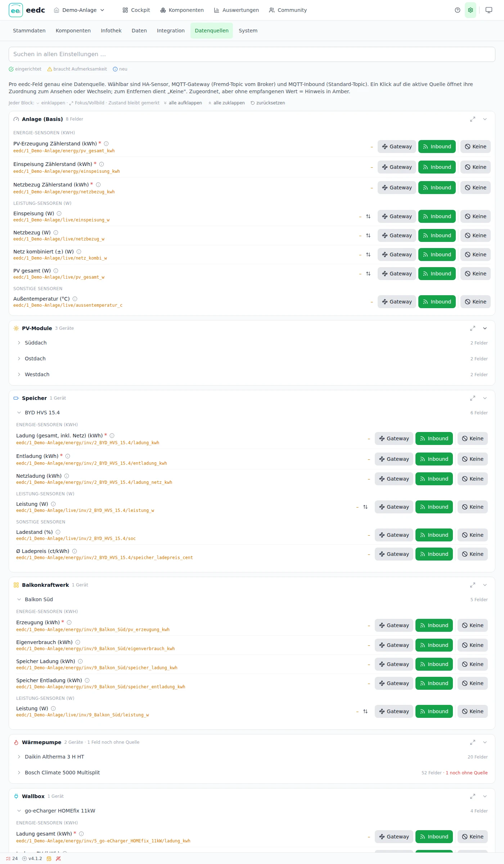Click alle aufklappen link
The width and height of the screenshot is (504, 864).
pos(183,103)
